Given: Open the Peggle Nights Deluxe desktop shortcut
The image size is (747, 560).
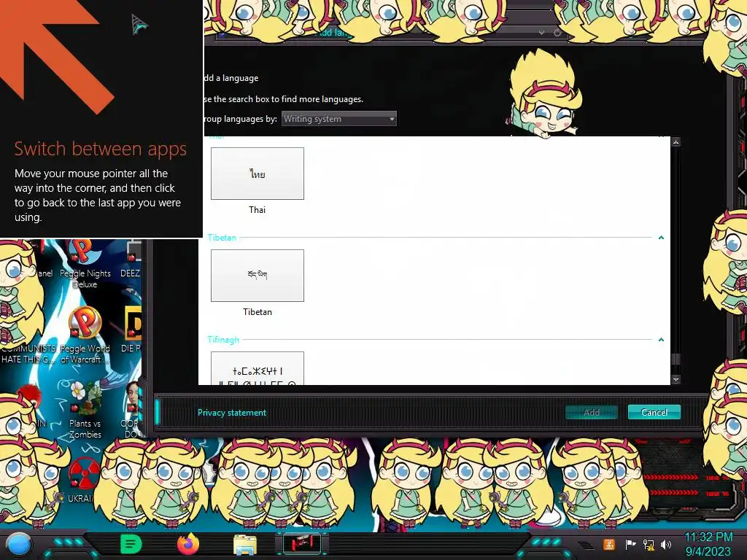Looking at the screenshot, I should coord(85,264).
